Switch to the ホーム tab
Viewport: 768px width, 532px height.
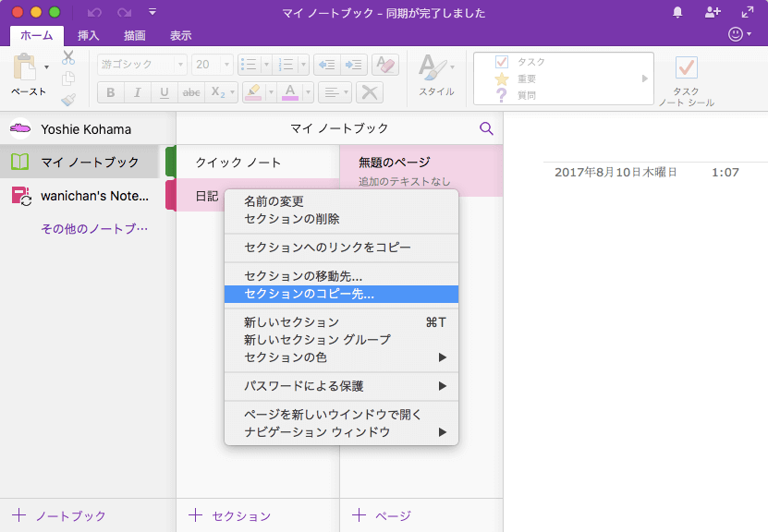37,35
